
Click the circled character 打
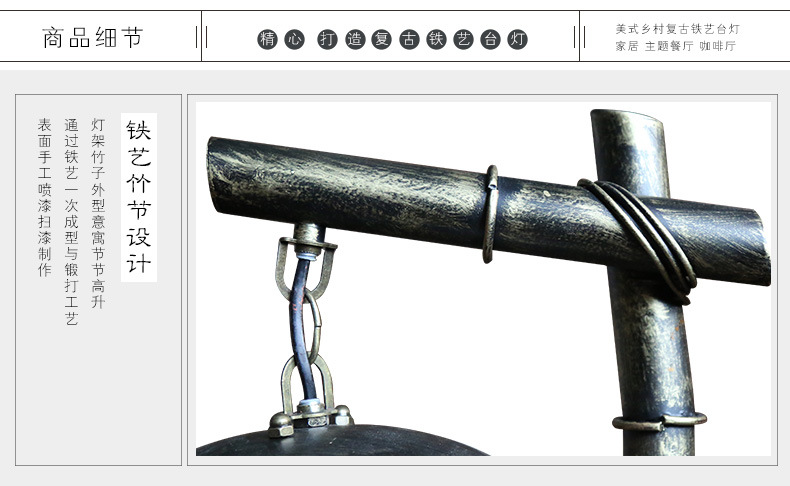tap(327, 39)
